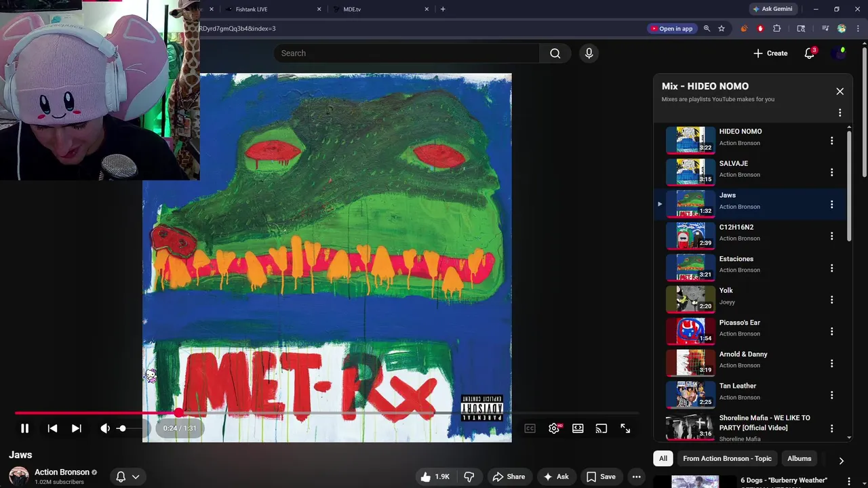Switch to theater mode

pyautogui.click(x=578, y=428)
